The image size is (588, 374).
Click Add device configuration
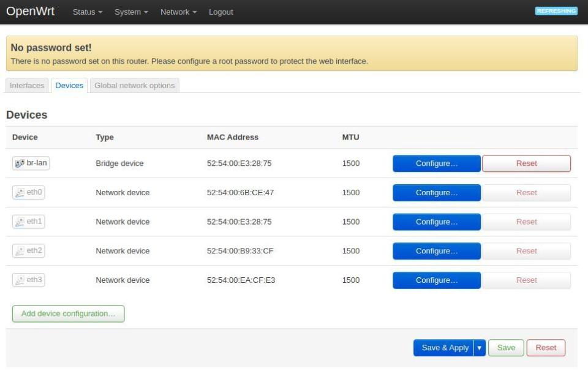68,313
